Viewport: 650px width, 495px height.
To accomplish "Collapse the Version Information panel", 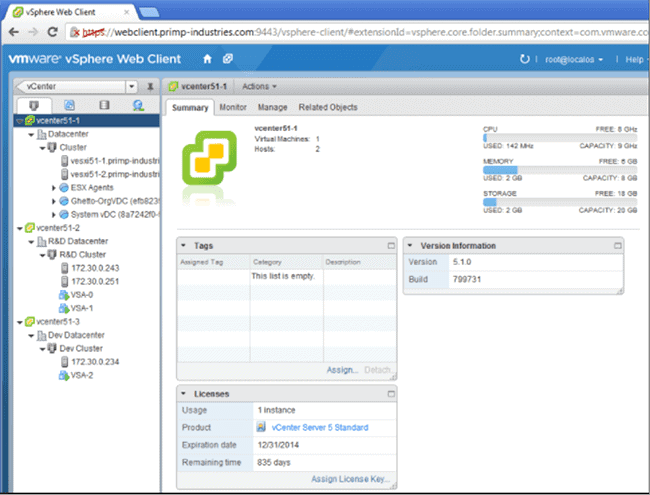I will point(410,245).
